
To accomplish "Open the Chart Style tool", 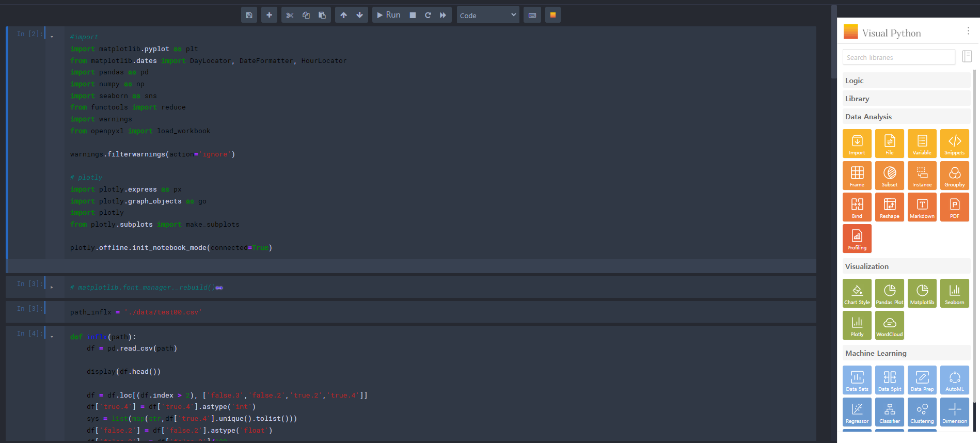I will pos(857,293).
